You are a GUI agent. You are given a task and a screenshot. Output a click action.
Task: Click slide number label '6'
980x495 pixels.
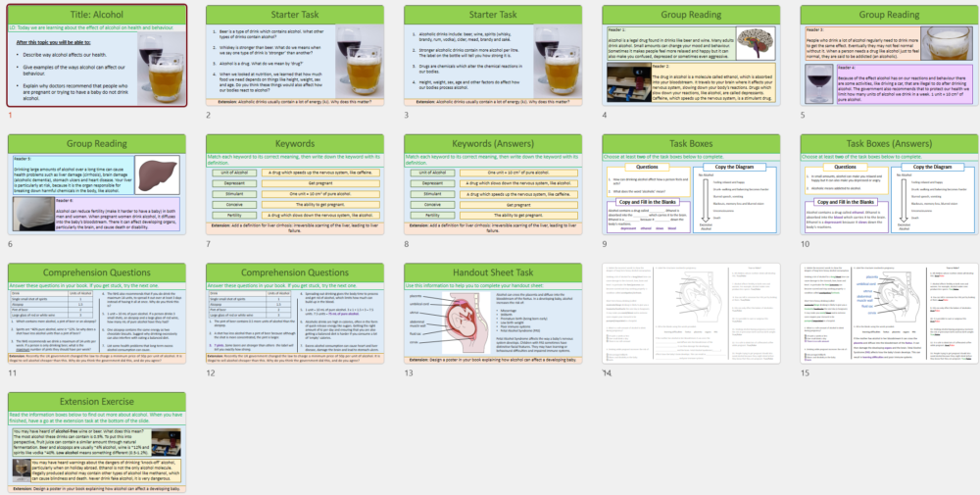[x=10, y=244]
